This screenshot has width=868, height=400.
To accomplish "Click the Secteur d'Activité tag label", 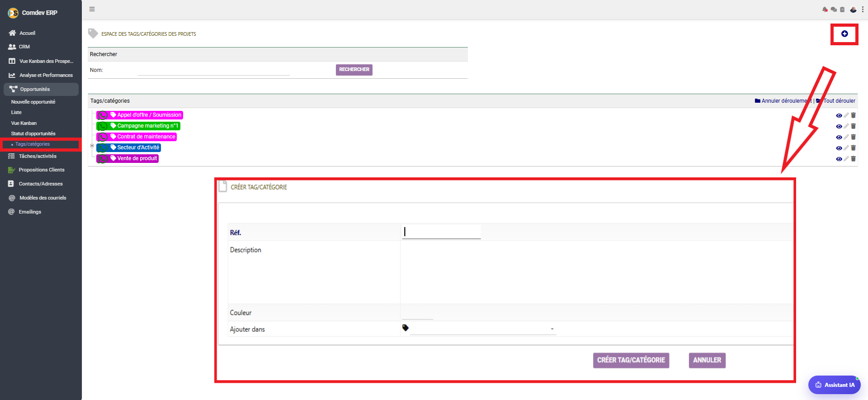I will pyautogui.click(x=138, y=148).
